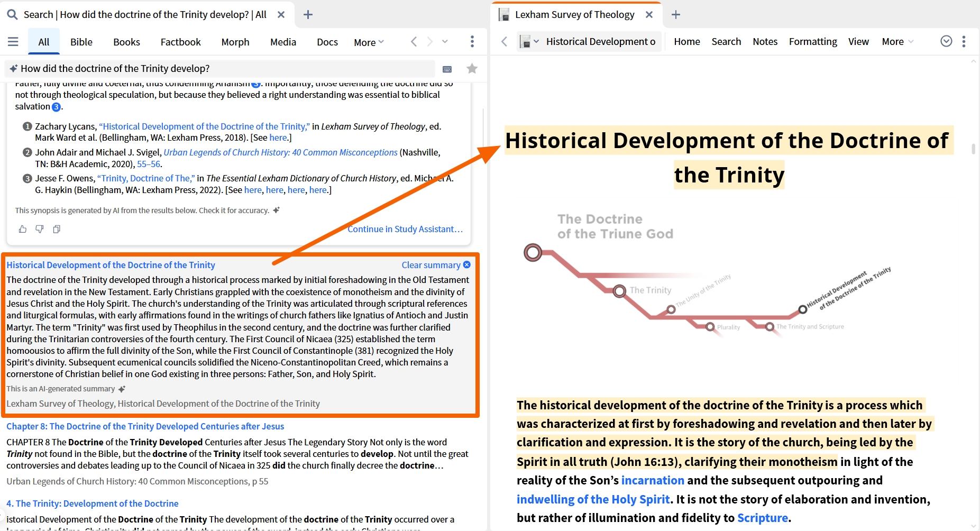The width and height of the screenshot is (980, 531).
Task: Follow indwelling of the Holy Spirit link
Action: click(x=593, y=499)
